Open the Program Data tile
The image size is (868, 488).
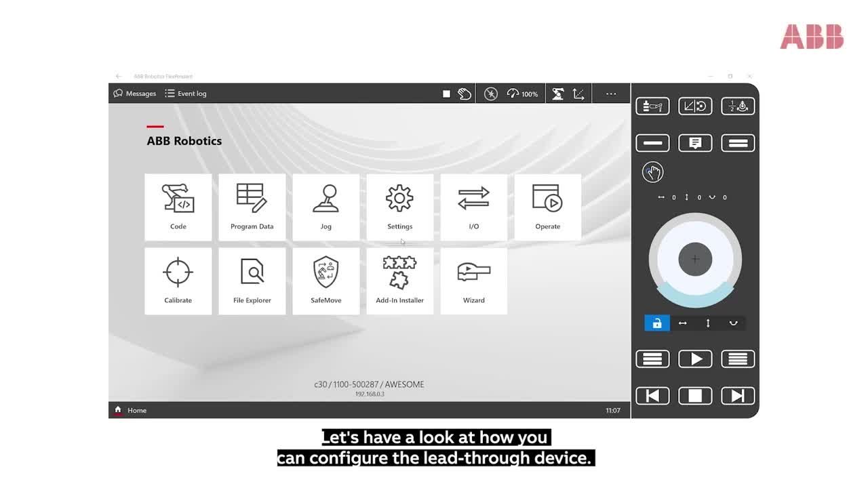coord(252,207)
